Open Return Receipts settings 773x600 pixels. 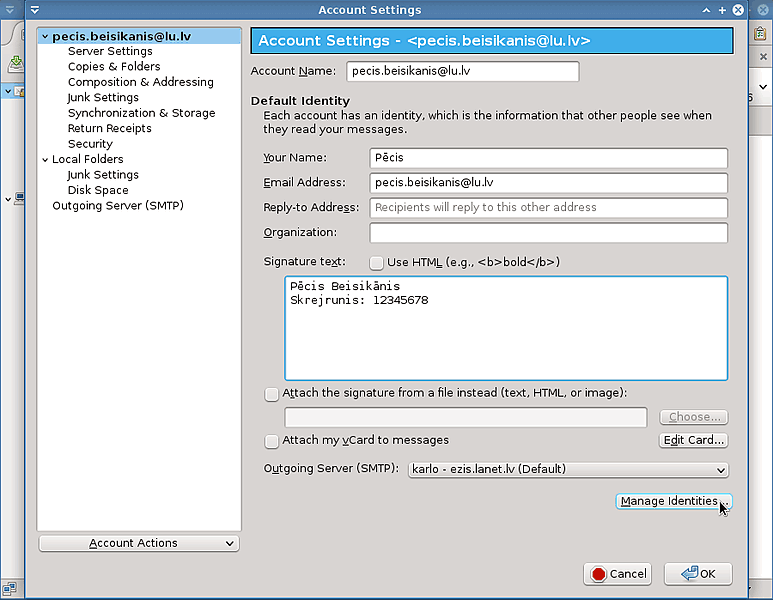[109, 128]
